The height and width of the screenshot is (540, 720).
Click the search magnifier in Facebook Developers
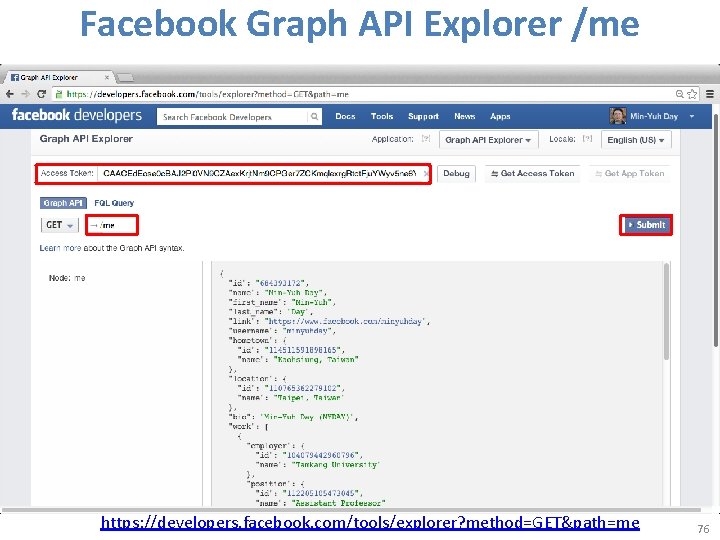314,117
